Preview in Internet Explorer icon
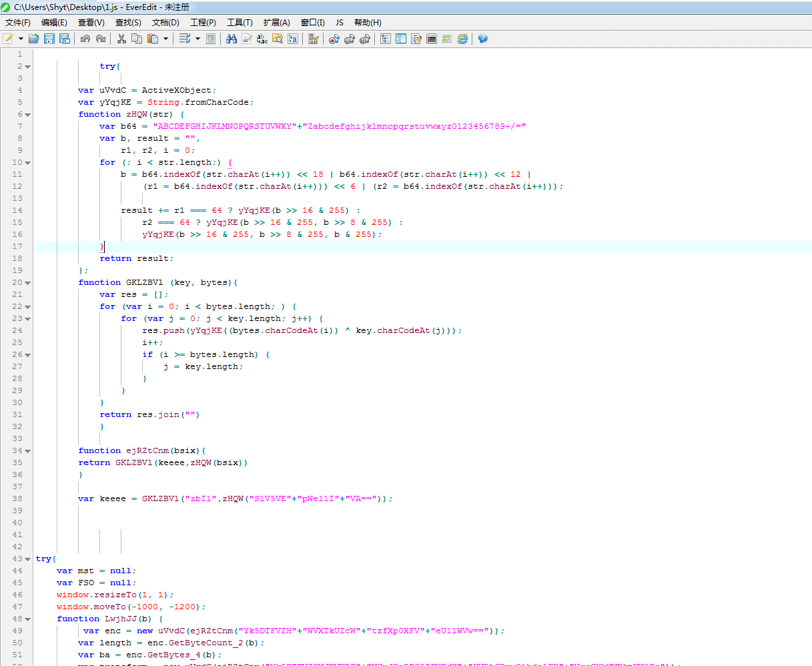812x666 pixels. (462, 39)
